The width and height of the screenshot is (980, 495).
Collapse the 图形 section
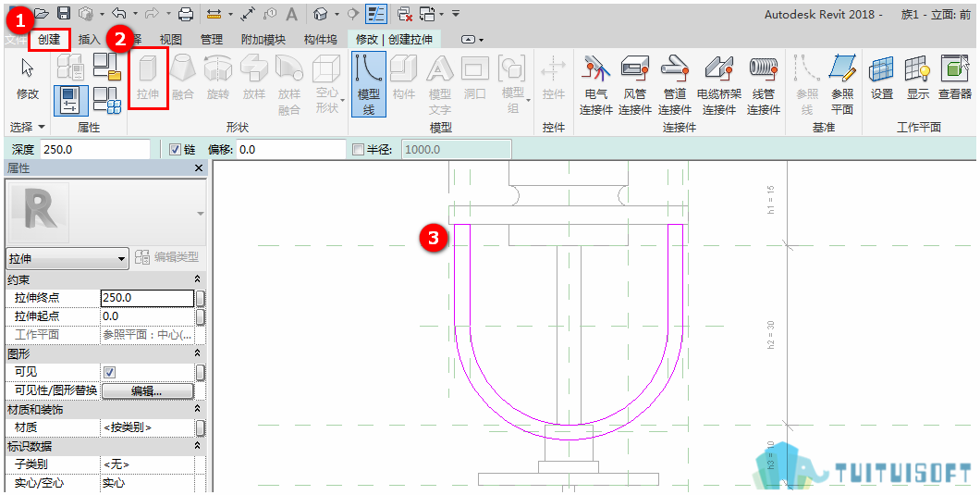click(198, 353)
